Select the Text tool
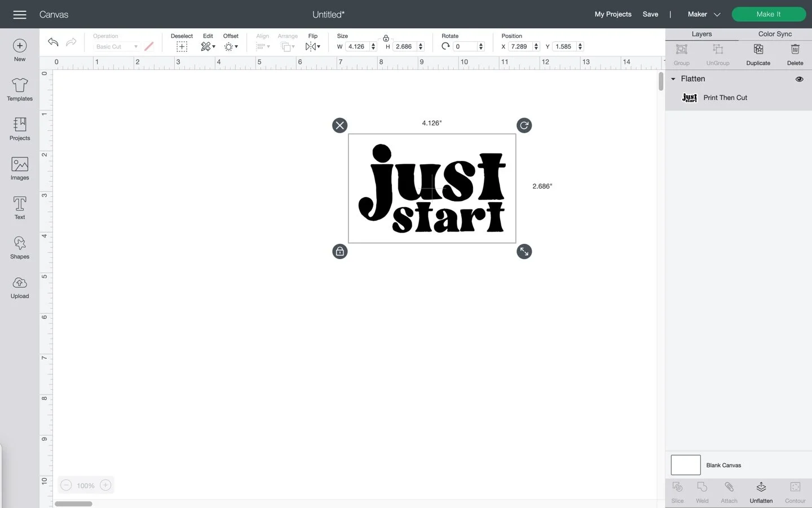 (x=19, y=207)
